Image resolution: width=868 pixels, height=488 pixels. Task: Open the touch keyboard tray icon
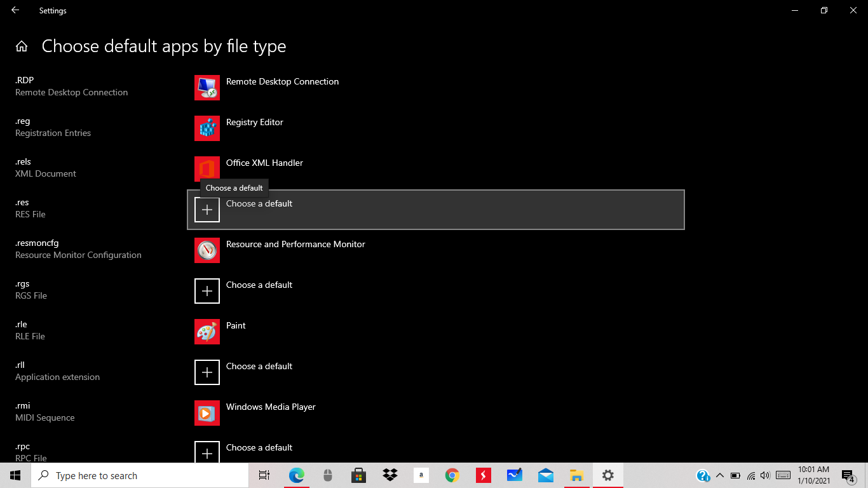point(783,475)
